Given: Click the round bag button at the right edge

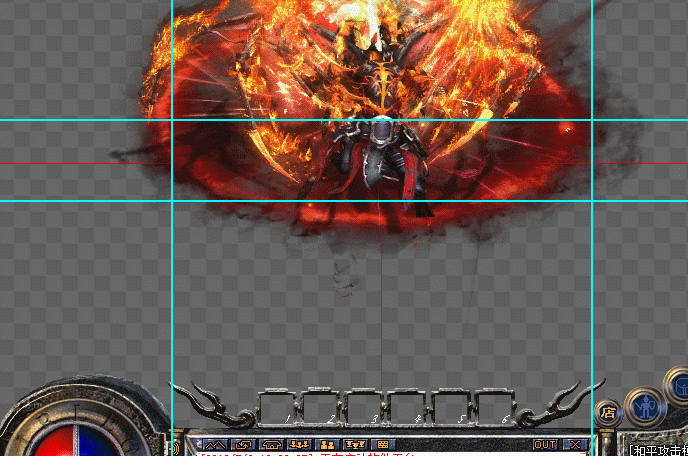Looking at the screenshot, I should point(678,387).
